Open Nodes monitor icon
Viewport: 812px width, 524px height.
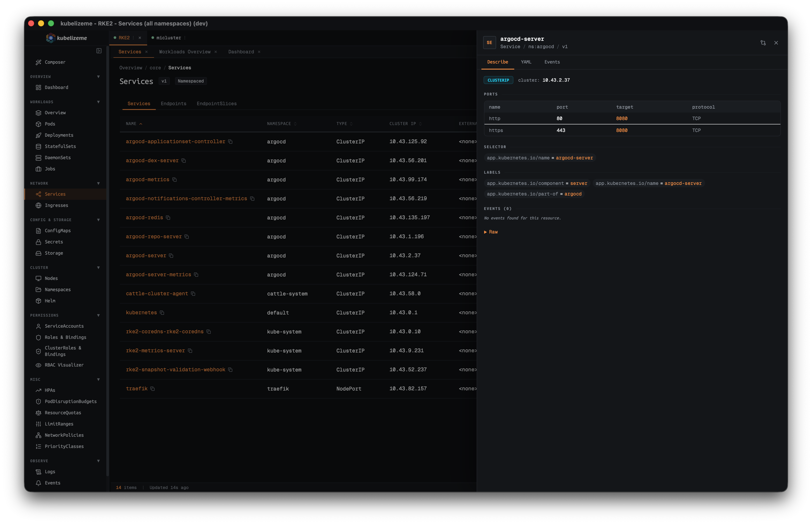click(38, 278)
